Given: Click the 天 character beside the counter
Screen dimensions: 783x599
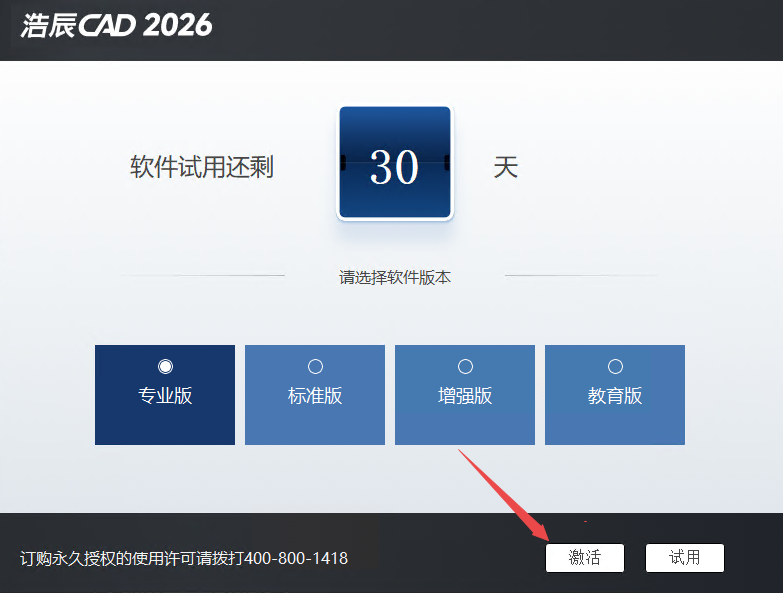Looking at the screenshot, I should click(x=505, y=167).
